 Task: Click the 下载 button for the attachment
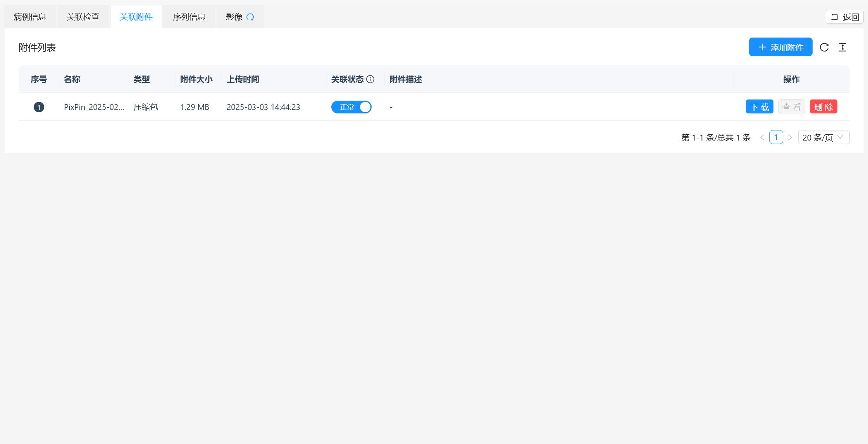[x=759, y=106]
